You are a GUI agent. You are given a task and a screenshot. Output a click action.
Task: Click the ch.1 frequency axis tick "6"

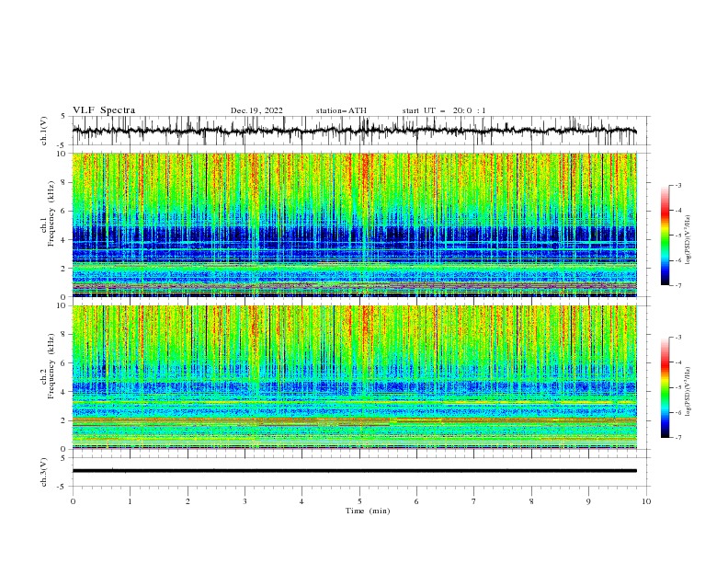pyautogui.click(x=64, y=211)
